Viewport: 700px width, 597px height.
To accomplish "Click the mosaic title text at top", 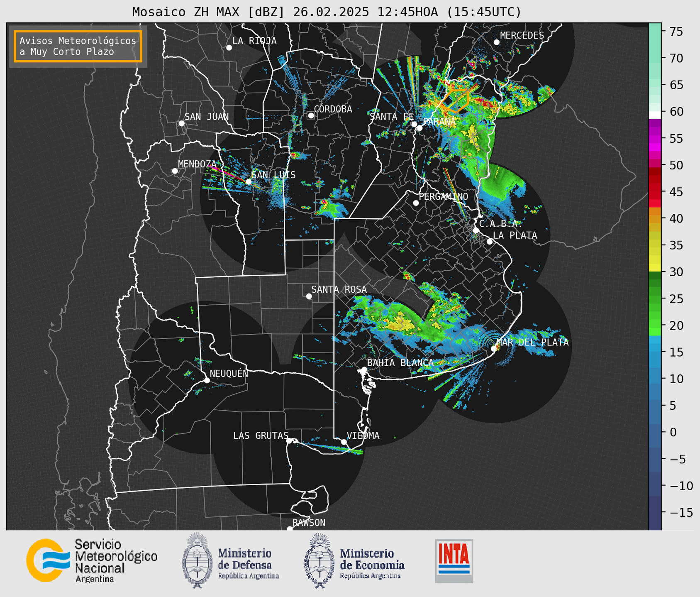I will point(327,12).
